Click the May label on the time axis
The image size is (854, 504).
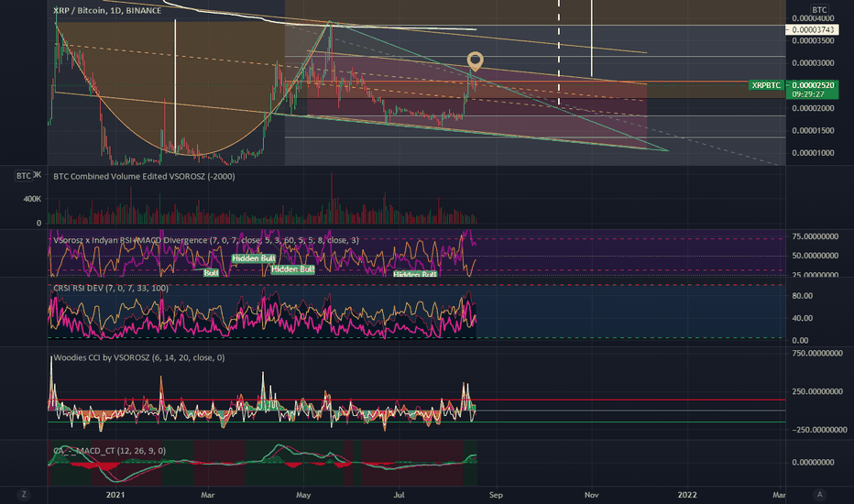click(x=303, y=495)
